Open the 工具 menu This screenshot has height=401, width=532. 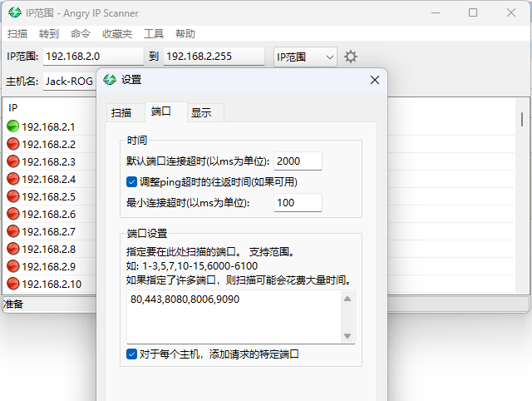click(x=154, y=34)
